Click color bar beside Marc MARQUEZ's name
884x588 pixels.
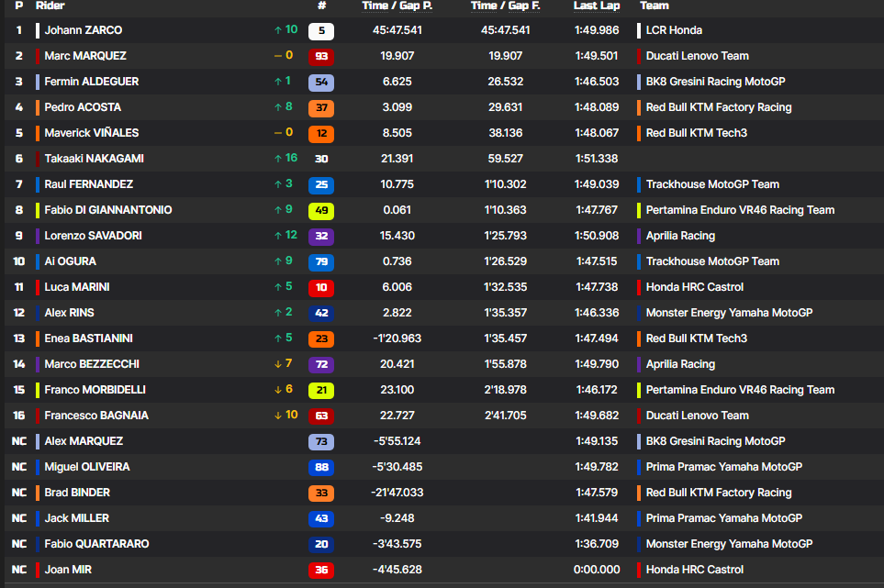(x=38, y=56)
